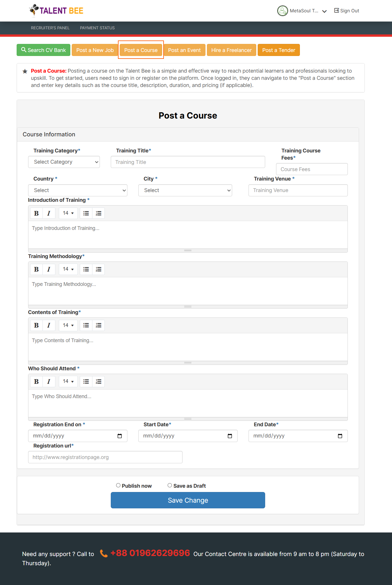
Task: Click the Search CV Bank button
Action: pyautogui.click(x=44, y=50)
